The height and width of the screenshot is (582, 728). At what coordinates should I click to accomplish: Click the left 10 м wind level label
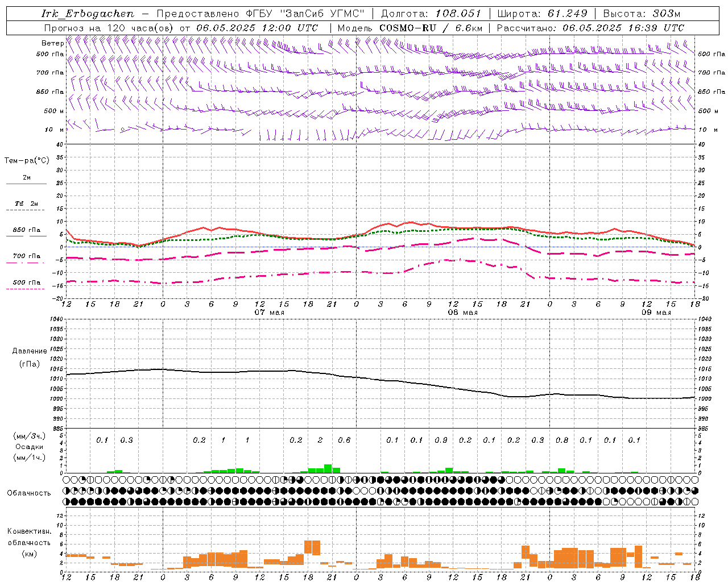coord(55,130)
